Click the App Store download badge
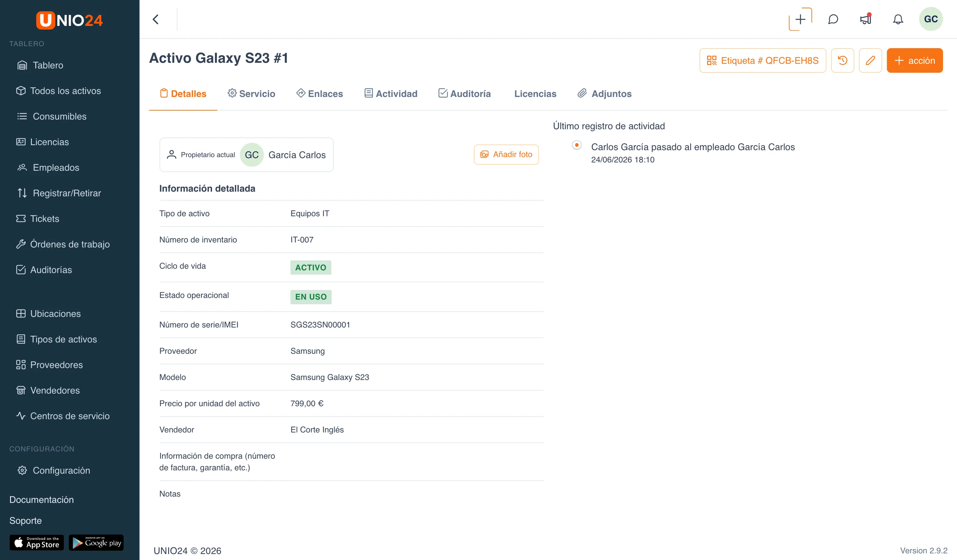Screen dimensions: 957x560 (x=37, y=542)
